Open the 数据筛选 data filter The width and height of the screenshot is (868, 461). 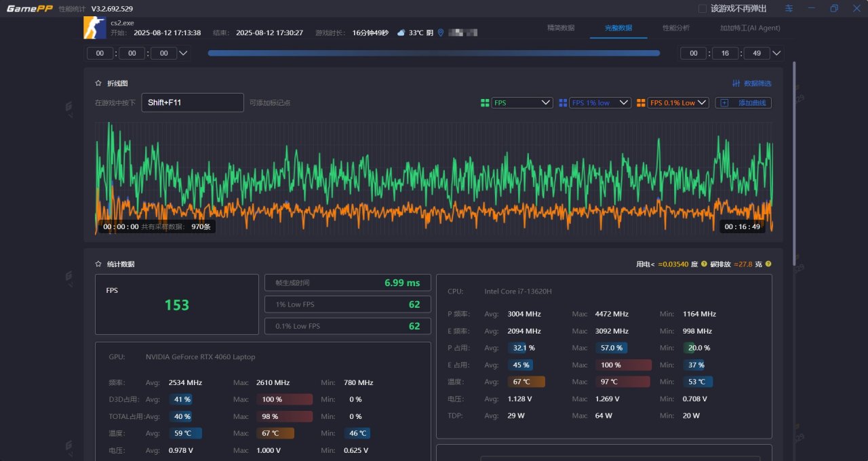pyautogui.click(x=752, y=83)
